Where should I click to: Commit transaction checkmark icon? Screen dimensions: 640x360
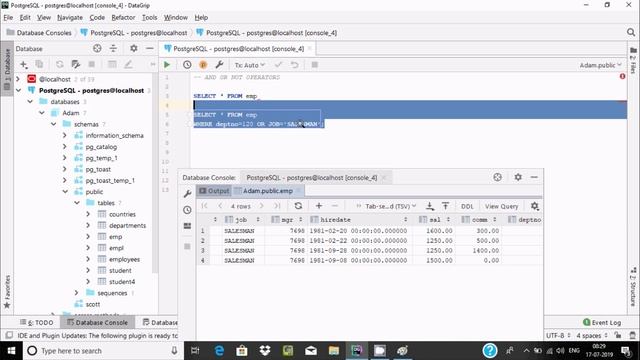pos(278,64)
